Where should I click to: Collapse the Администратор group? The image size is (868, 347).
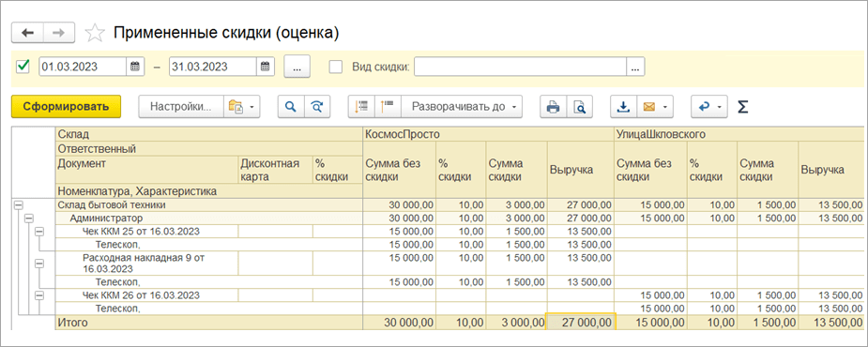pyautogui.click(x=29, y=219)
